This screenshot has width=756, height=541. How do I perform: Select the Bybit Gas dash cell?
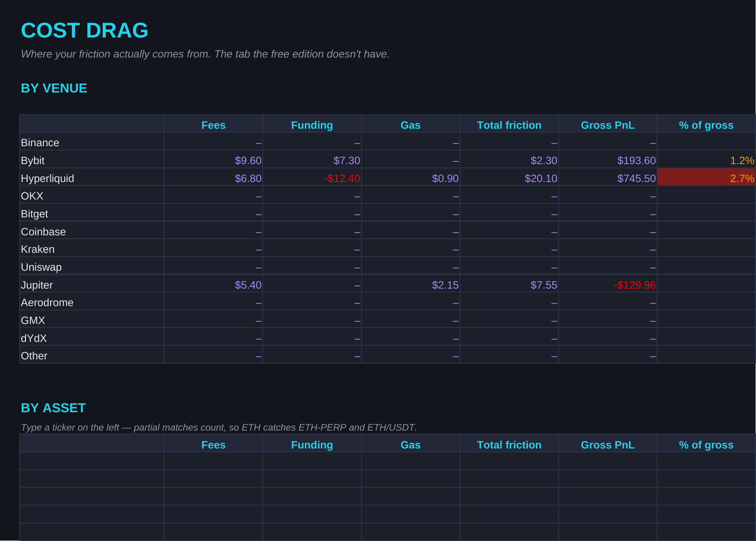tap(411, 160)
